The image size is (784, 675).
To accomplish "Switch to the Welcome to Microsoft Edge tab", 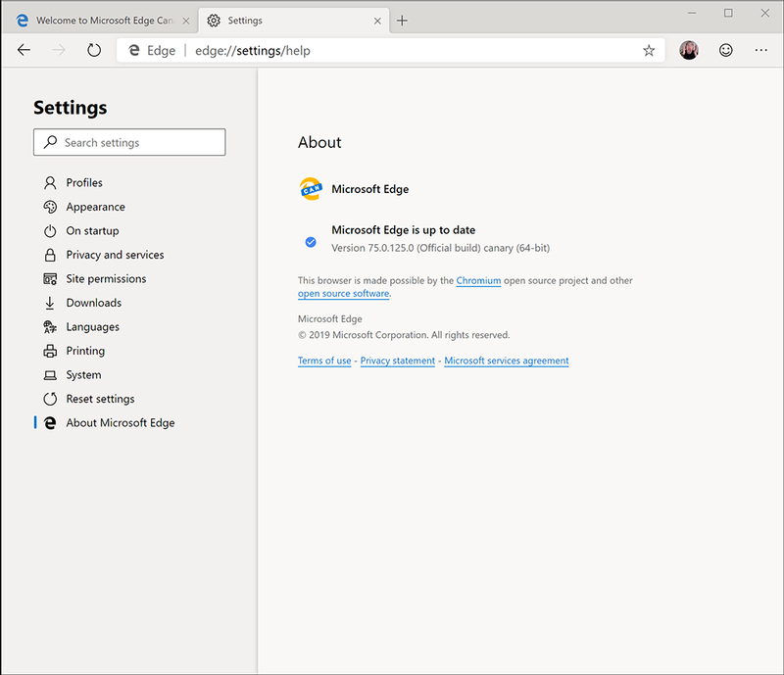I will point(98,19).
